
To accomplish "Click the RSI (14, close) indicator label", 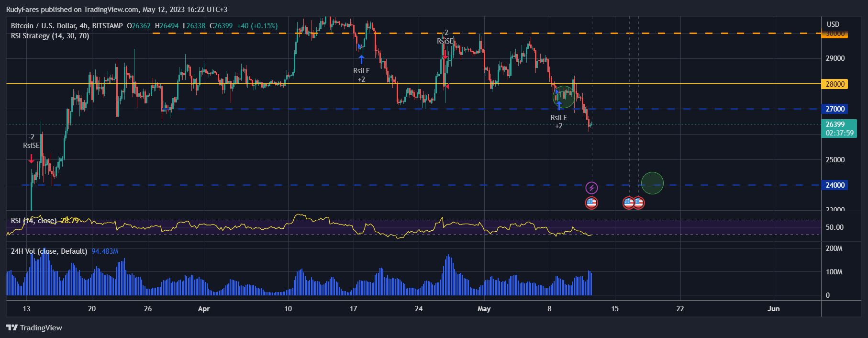I will point(33,221).
